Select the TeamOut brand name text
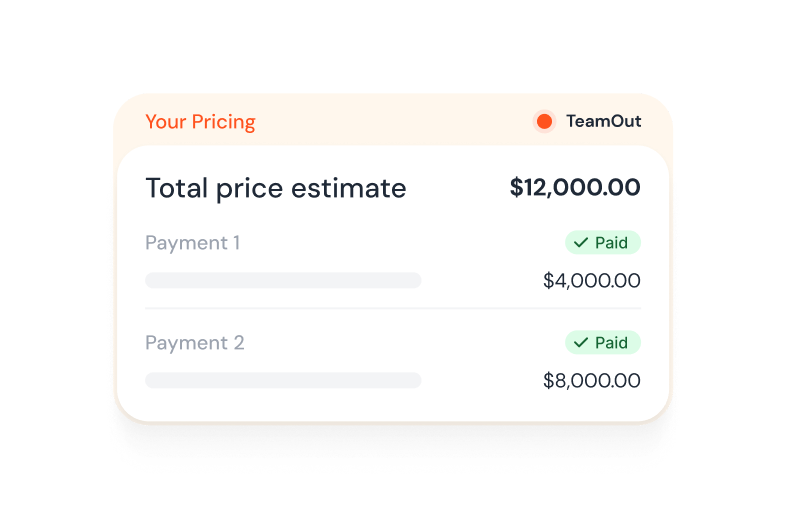Image resolution: width=785 pixels, height=517 pixels. [603, 122]
